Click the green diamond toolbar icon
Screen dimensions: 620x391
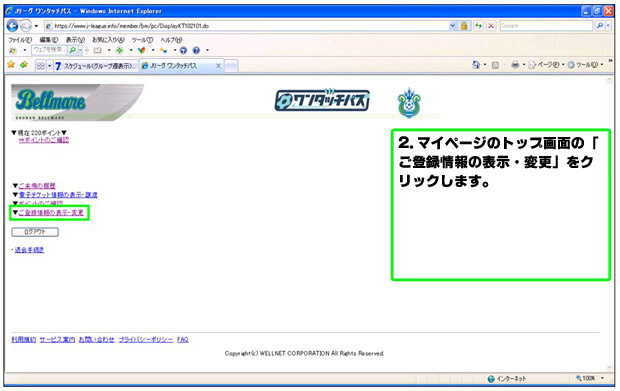pos(119,50)
